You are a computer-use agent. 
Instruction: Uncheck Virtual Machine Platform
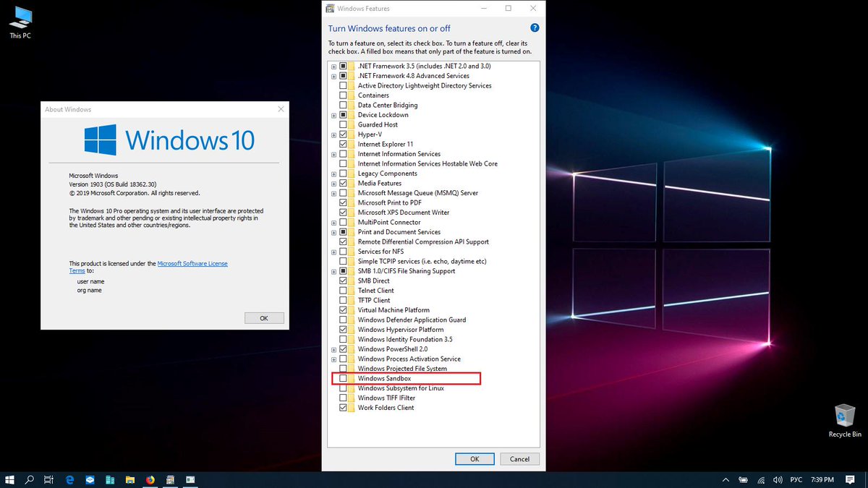click(x=344, y=310)
